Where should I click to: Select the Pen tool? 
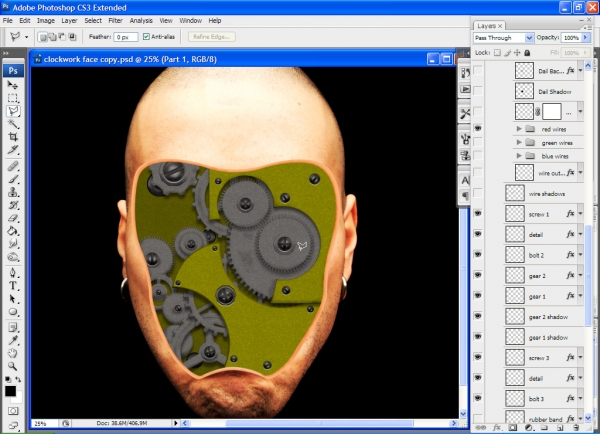(x=13, y=272)
